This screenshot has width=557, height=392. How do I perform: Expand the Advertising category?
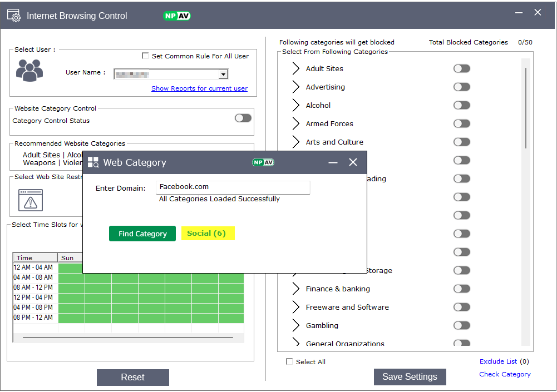pos(296,87)
